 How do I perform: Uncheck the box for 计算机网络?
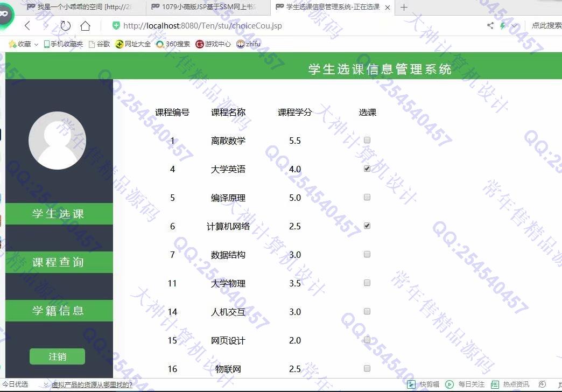[x=367, y=226]
